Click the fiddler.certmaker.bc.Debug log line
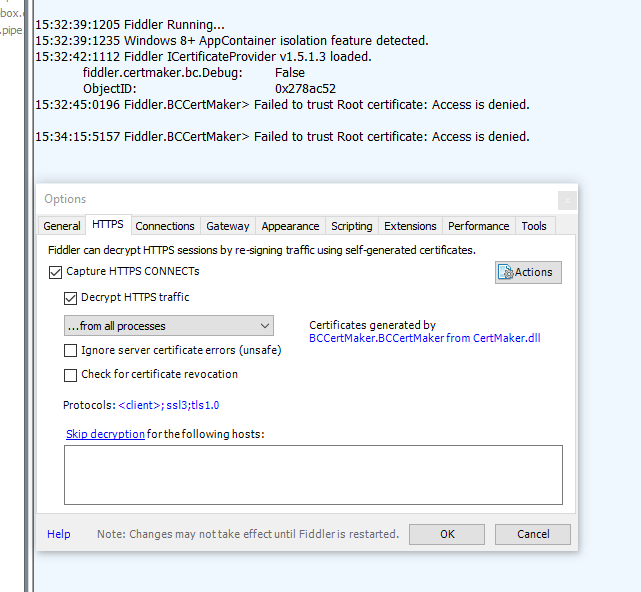The height and width of the screenshot is (592, 641). coord(194,73)
